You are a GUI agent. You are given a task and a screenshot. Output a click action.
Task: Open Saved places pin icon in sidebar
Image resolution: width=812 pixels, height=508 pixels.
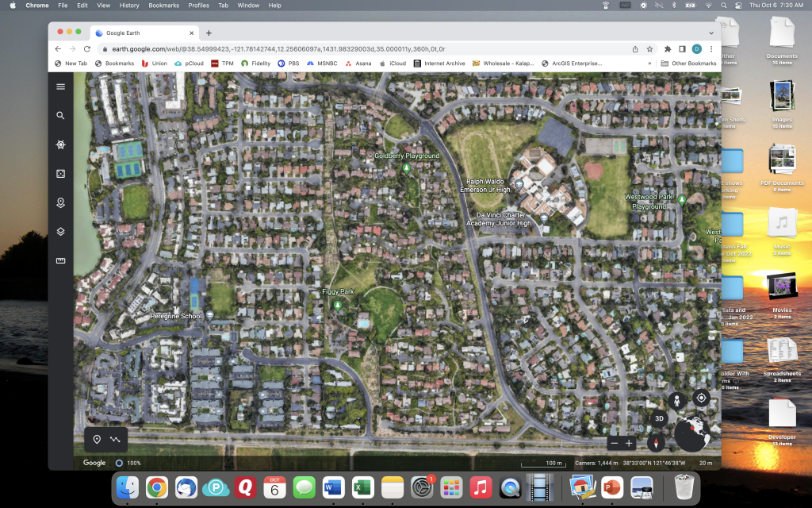(x=60, y=202)
